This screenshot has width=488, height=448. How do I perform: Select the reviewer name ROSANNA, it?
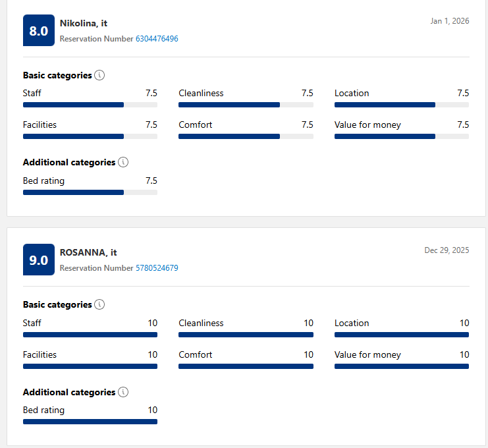click(x=88, y=252)
